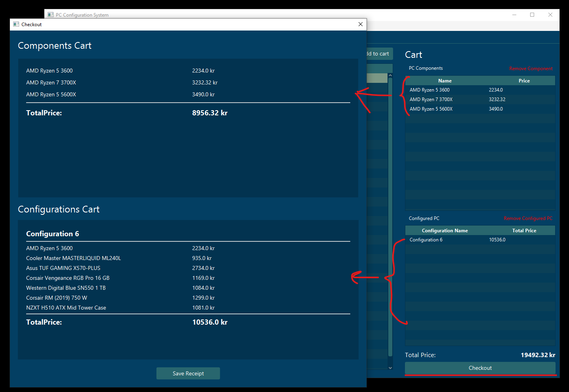Viewport: 569px width, 392px height.
Task: Maximize the PC Configuration System window
Action: (x=532, y=15)
